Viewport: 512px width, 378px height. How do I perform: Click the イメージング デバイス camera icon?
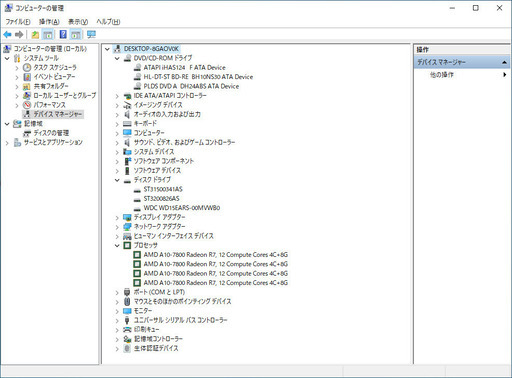127,105
